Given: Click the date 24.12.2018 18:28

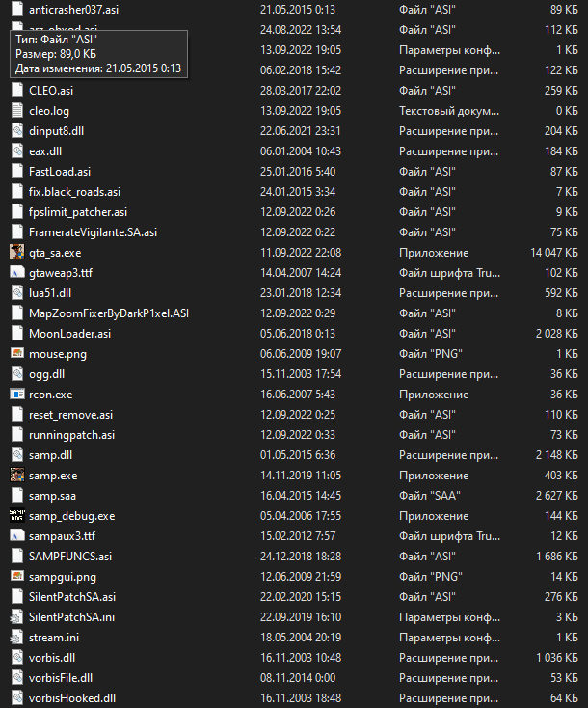Looking at the screenshot, I should 301,557.
